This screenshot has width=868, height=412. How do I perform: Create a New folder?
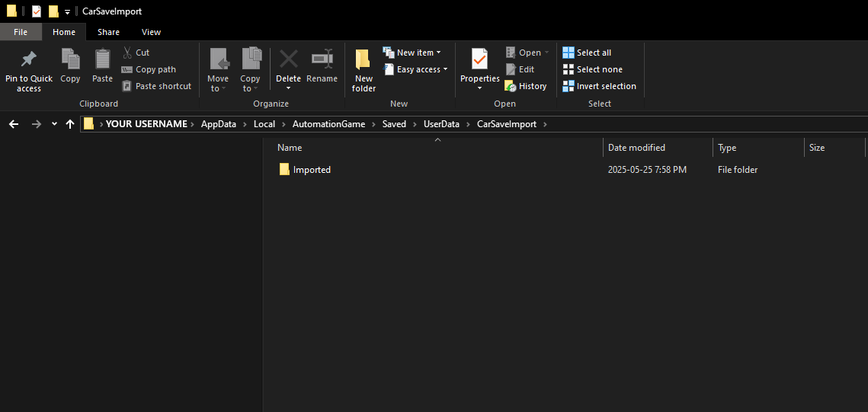364,72
